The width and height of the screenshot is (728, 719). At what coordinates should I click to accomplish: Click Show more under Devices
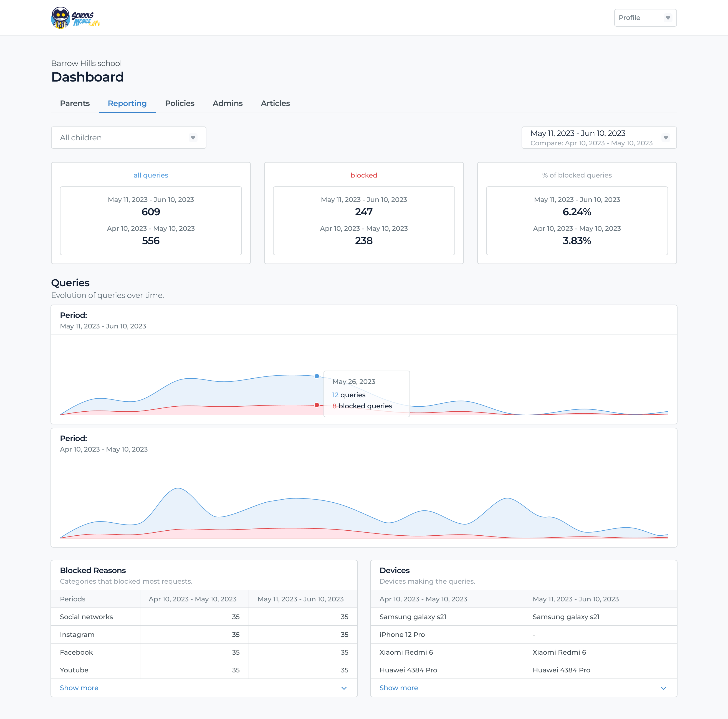[398, 688]
